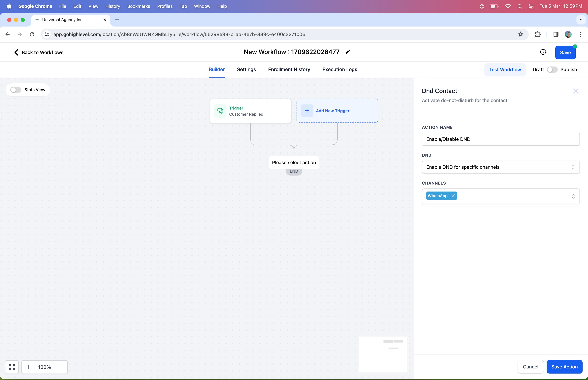Click the plus icon in Add New Trigger
This screenshot has height=380, width=588.
(307, 111)
